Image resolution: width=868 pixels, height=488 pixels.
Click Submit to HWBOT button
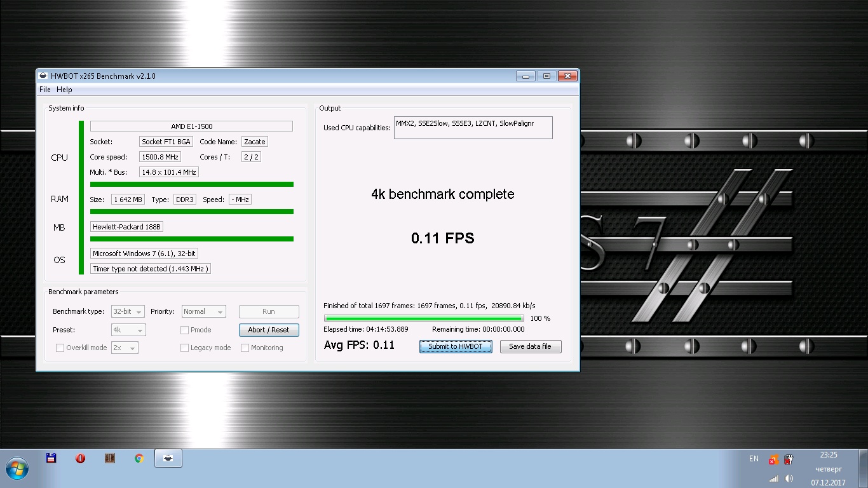pos(456,346)
